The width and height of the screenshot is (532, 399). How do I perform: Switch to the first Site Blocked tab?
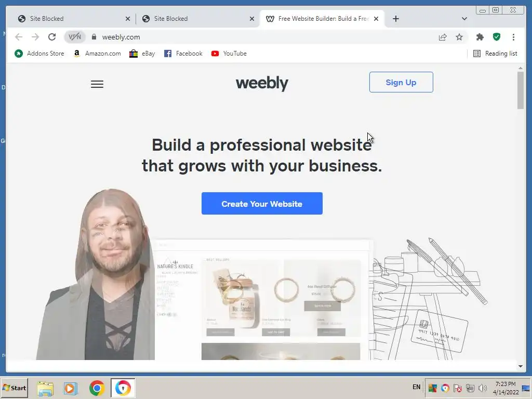74,19
